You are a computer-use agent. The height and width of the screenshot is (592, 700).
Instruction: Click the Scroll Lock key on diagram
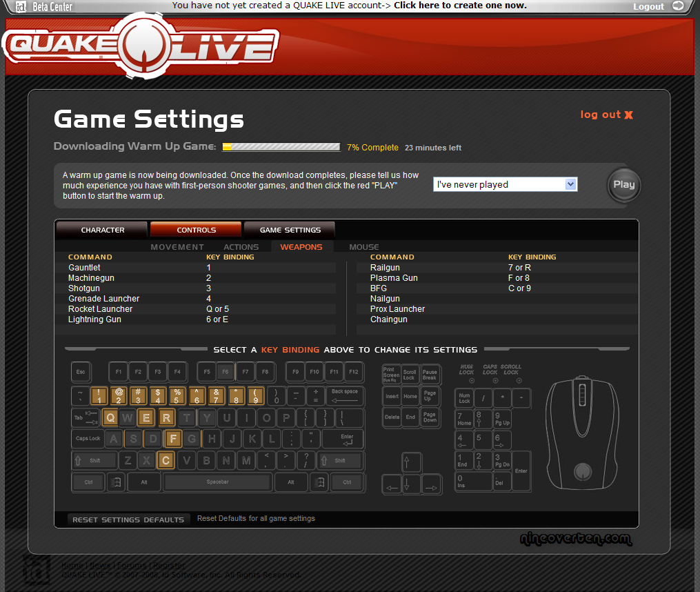click(410, 374)
